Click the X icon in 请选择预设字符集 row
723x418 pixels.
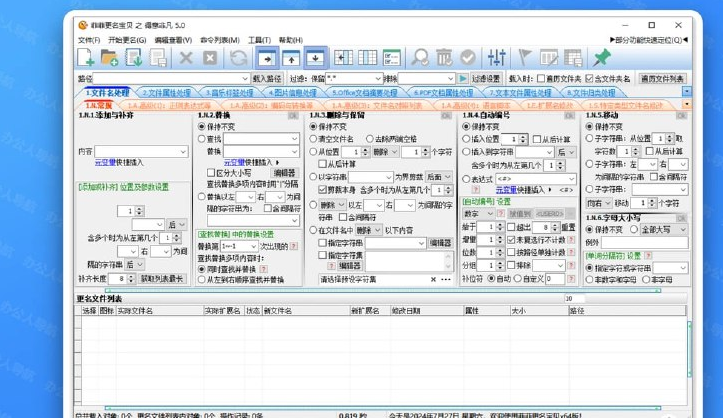[x=433, y=279]
